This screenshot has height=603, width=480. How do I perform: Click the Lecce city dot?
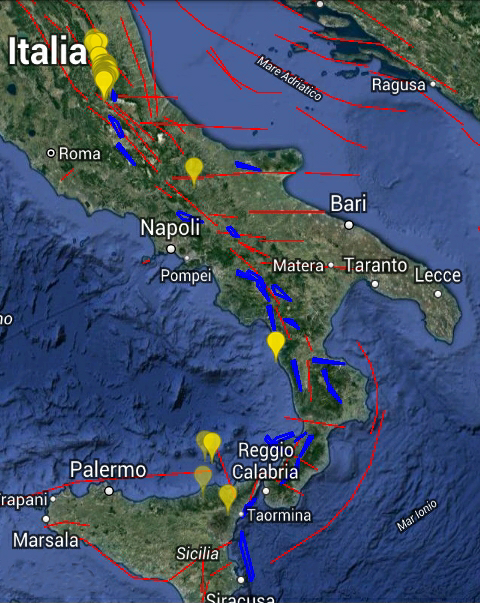click(x=438, y=294)
